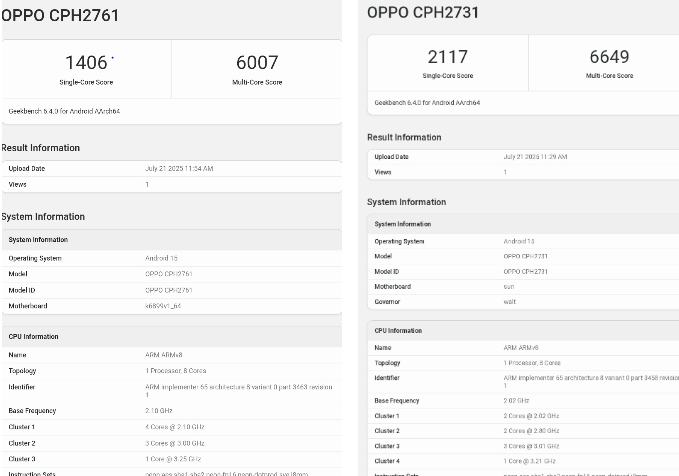Screen dimensions: 679x476
Task: Select the 2117 single-core score
Action: pos(448,57)
